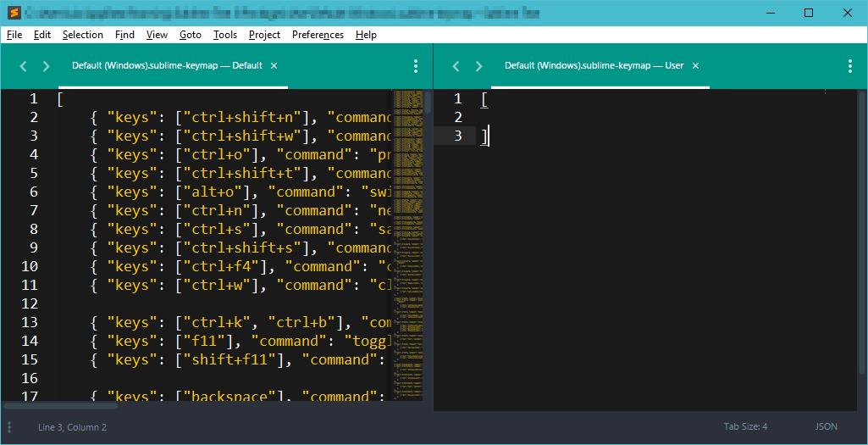Click line number 12 in left gutter
Screen dimensions: 868x445
[30, 303]
